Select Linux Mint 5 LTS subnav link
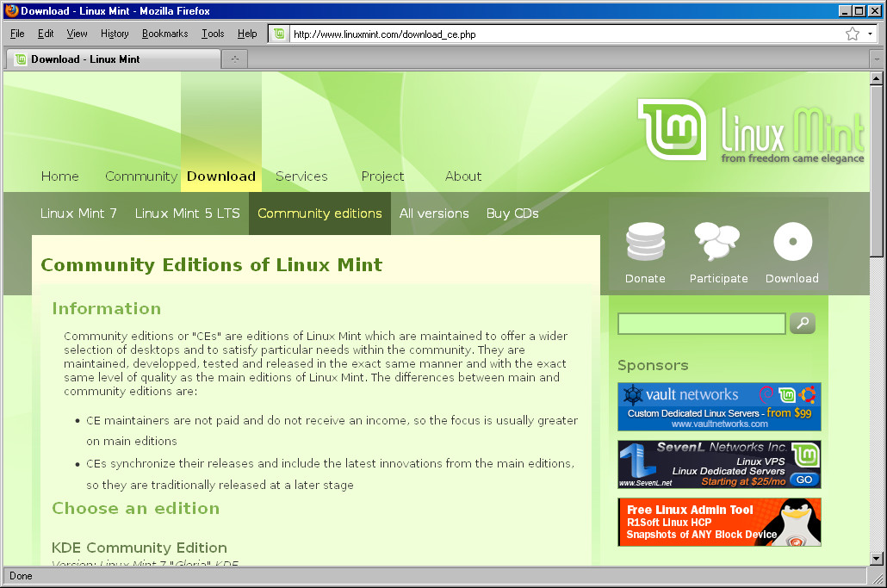The width and height of the screenshot is (887, 588). click(187, 214)
